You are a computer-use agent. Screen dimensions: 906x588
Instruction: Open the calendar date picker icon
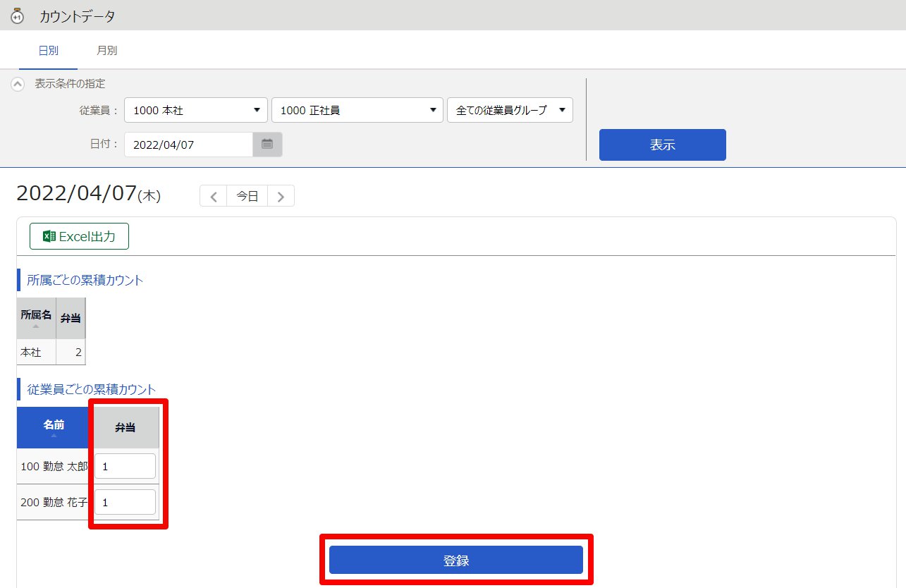[267, 145]
